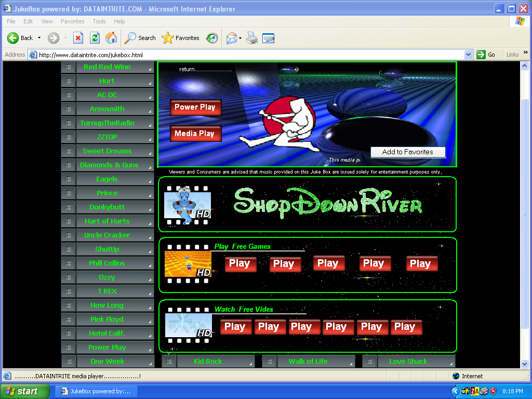
Task: Click the grid icon beside Kid Rock
Action: [x=169, y=362]
